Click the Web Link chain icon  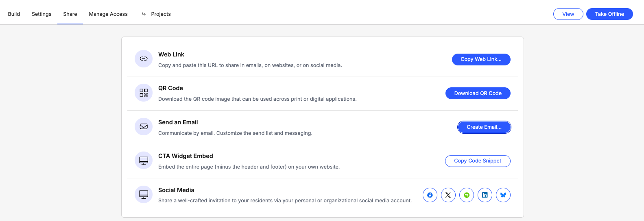pos(144,59)
